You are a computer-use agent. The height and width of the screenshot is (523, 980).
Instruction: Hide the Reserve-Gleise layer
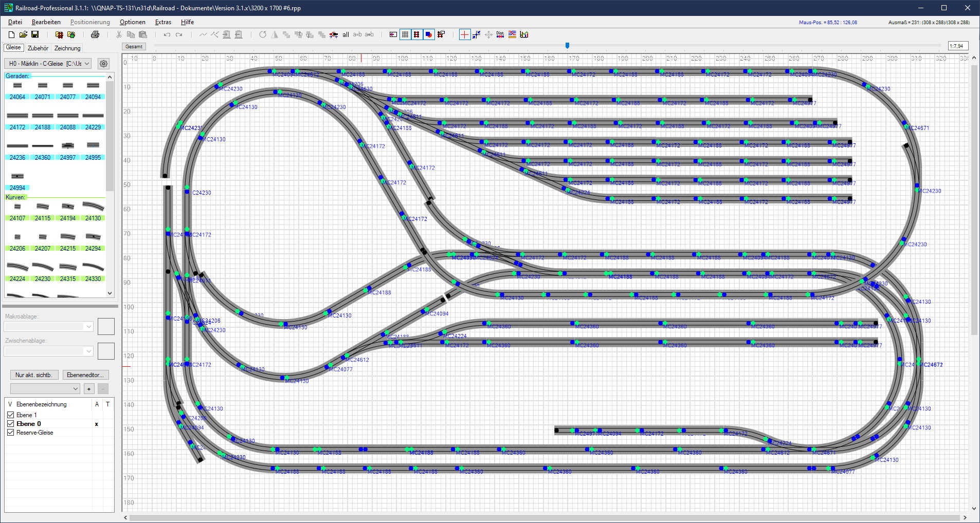click(x=10, y=433)
